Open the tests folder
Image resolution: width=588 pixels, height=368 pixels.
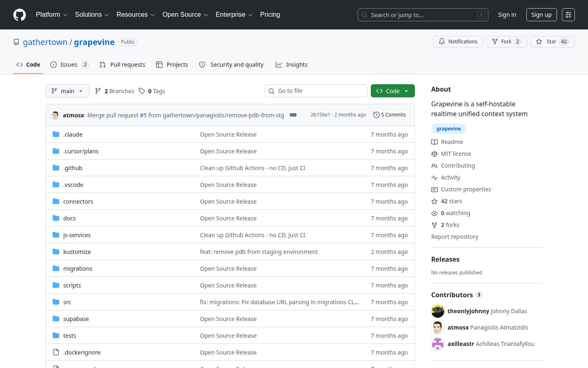tap(69, 336)
